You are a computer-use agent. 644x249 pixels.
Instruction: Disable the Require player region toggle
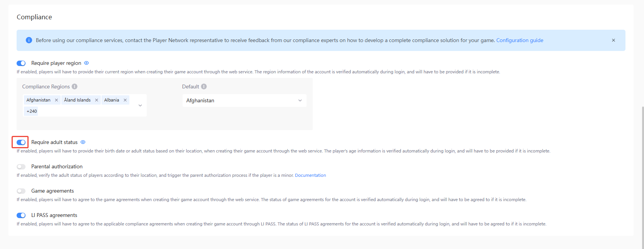click(21, 63)
